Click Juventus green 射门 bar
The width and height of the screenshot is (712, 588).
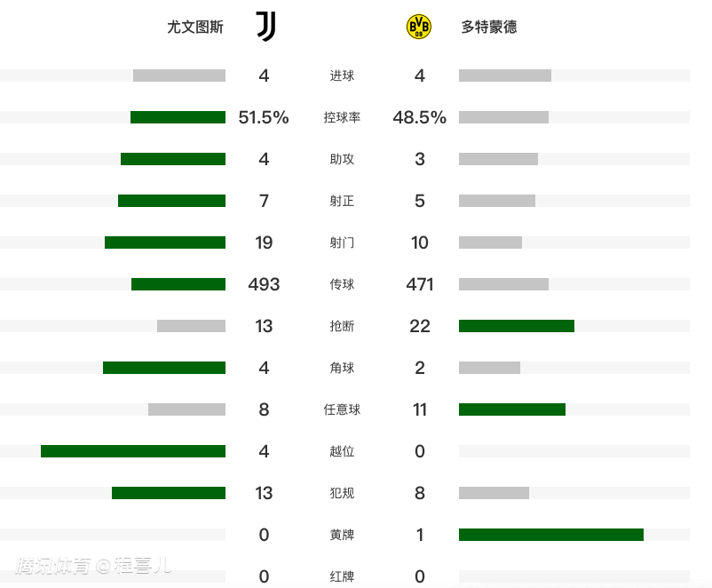click(x=165, y=242)
